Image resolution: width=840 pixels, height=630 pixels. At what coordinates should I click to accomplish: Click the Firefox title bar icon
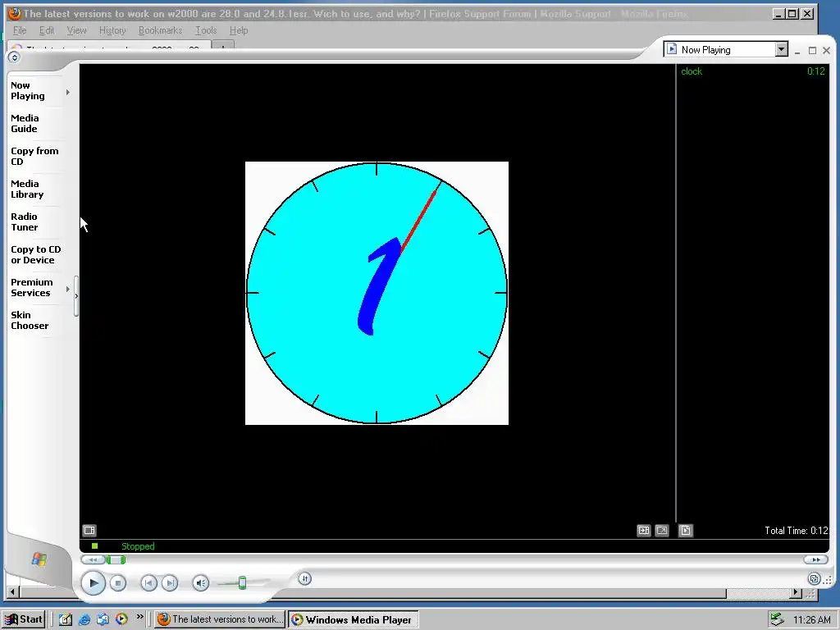[x=15, y=13]
